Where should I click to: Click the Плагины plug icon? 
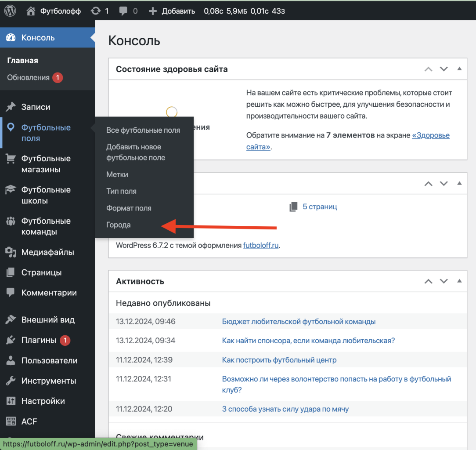11,340
